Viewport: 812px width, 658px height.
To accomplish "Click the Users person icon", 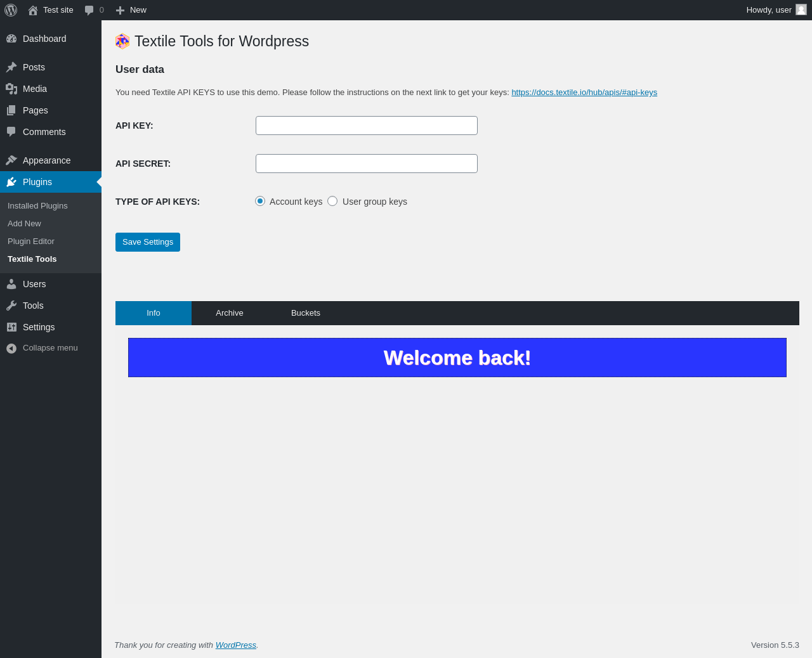I will pos(11,284).
